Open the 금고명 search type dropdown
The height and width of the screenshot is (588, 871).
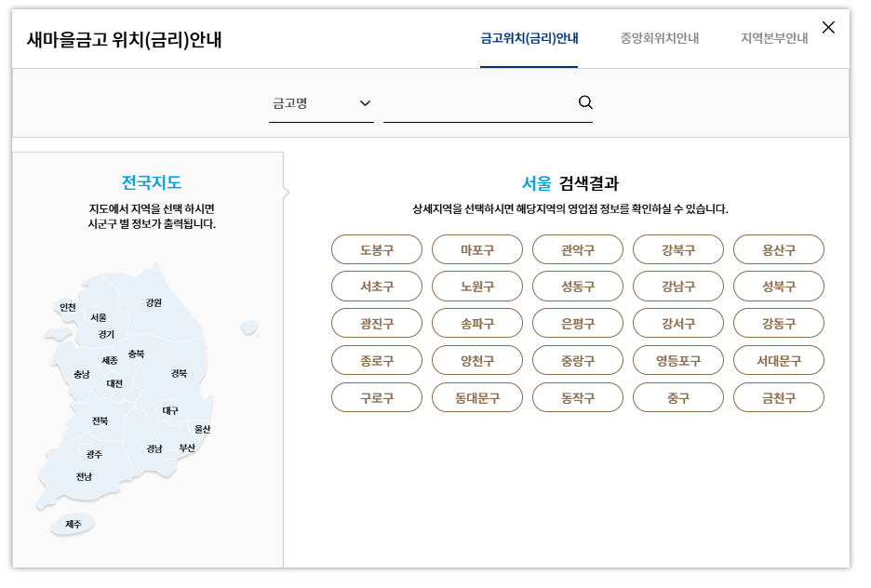pyautogui.click(x=321, y=103)
